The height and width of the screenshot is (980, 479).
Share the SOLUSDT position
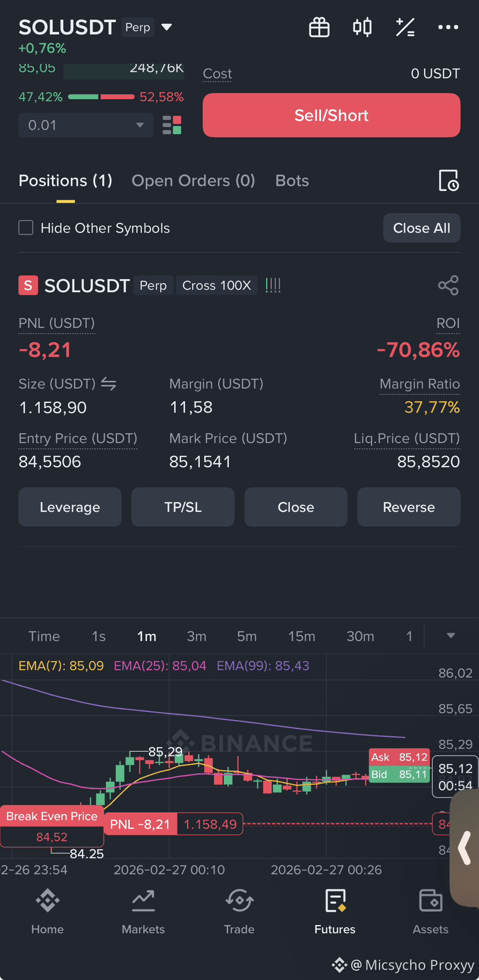tap(448, 285)
